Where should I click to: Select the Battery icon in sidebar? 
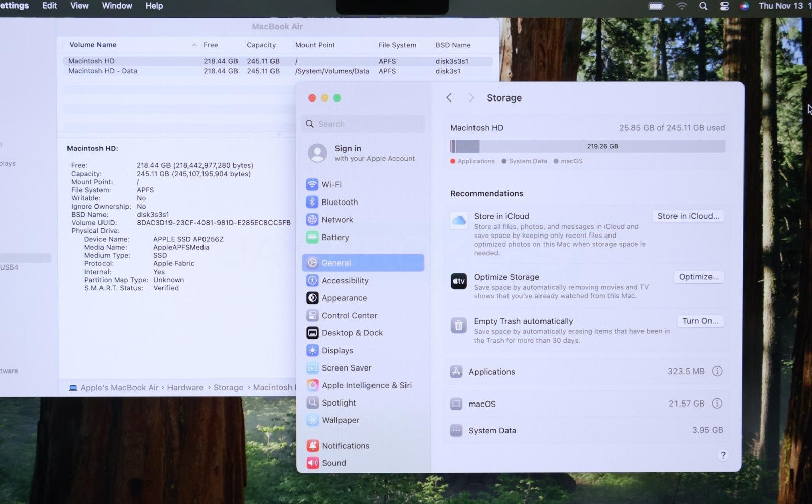(312, 237)
